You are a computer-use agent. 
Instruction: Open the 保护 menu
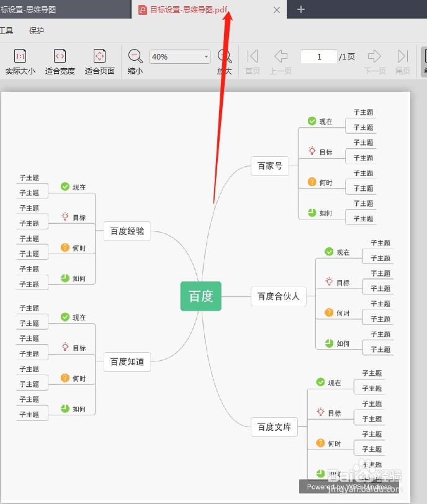click(37, 30)
